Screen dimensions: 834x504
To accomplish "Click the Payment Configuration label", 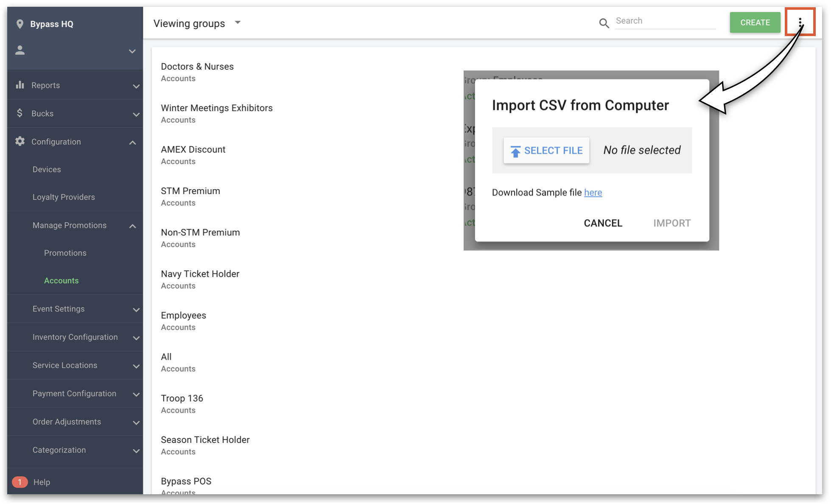I will point(74,393).
